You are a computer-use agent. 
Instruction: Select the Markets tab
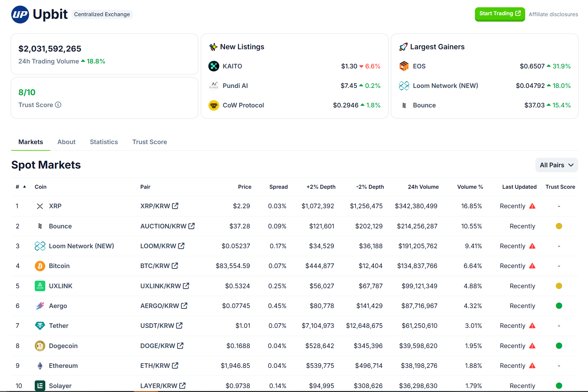(x=31, y=142)
